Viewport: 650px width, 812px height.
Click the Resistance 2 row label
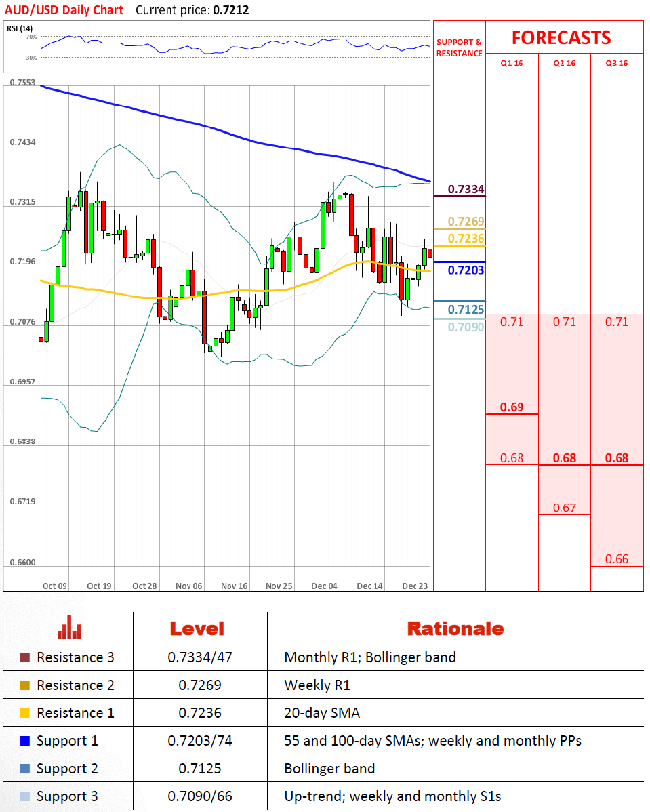click(x=76, y=685)
